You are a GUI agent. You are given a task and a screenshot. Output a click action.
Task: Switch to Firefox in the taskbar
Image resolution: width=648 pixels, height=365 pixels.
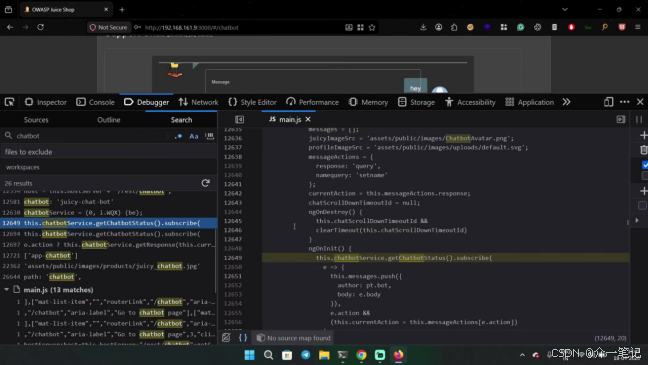(398, 355)
